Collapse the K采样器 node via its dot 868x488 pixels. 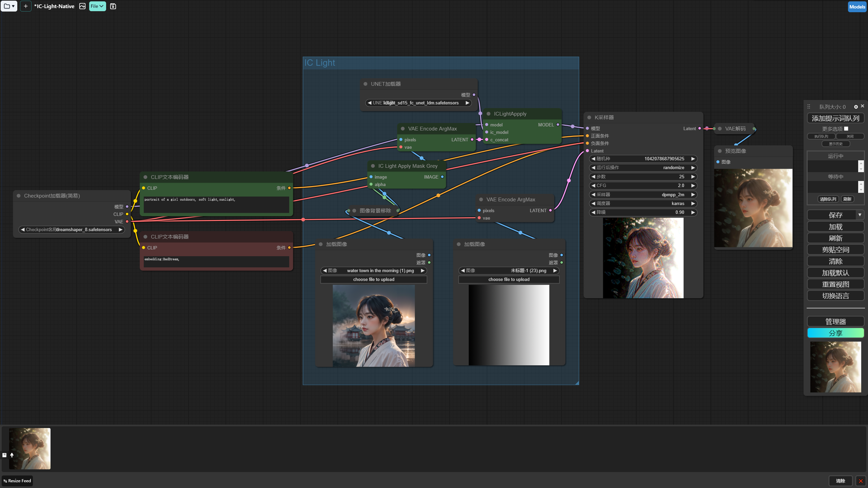(589, 118)
